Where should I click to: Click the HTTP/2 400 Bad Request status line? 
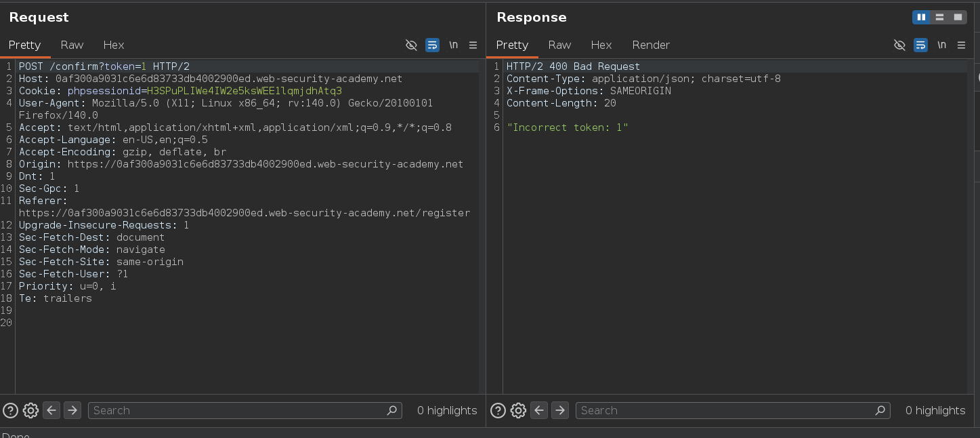[573, 66]
